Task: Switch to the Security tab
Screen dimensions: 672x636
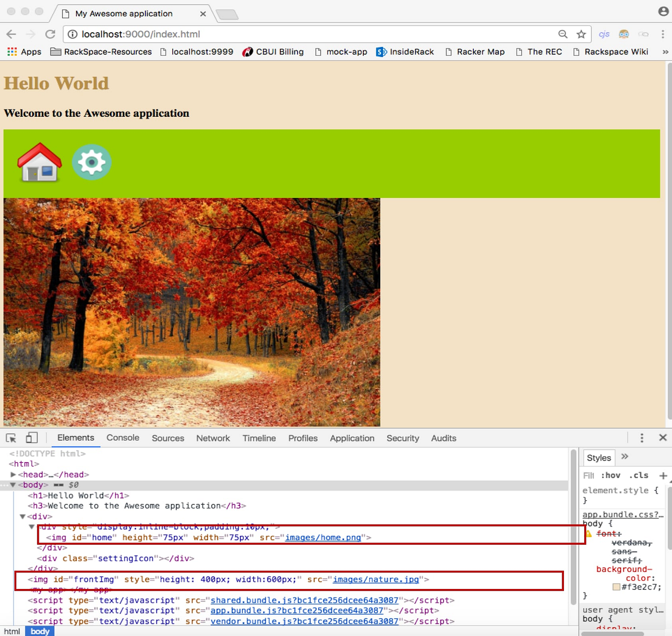Action: point(403,438)
